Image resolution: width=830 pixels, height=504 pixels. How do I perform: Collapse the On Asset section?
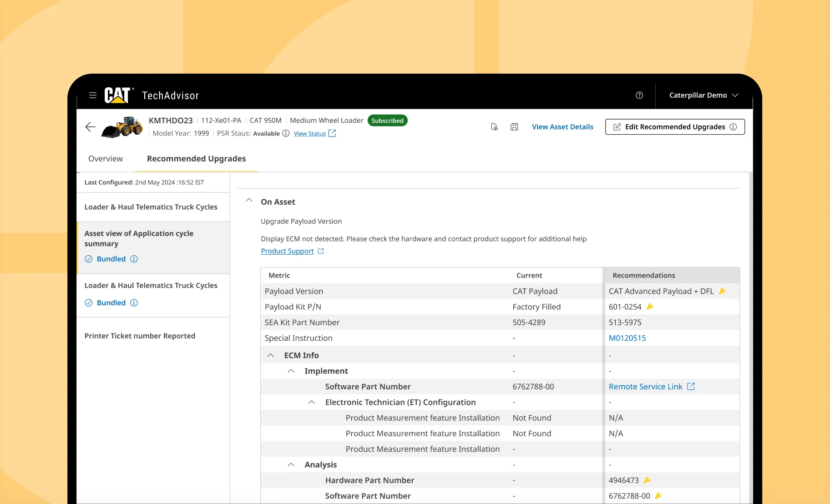click(x=249, y=200)
